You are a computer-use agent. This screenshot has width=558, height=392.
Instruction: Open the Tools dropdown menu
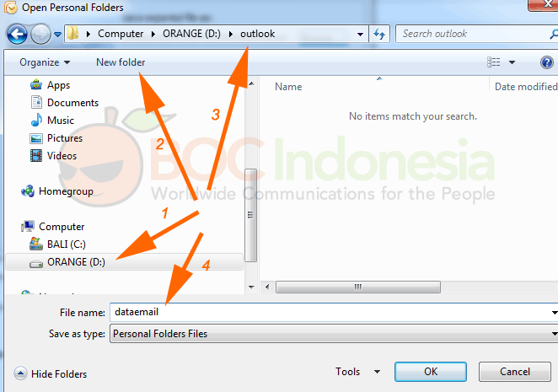click(358, 372)
